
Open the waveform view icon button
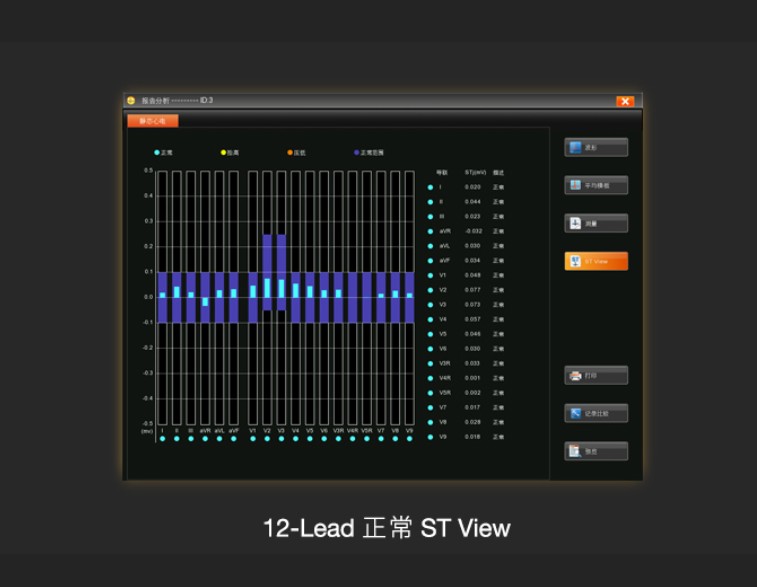(x=596, y=147)
